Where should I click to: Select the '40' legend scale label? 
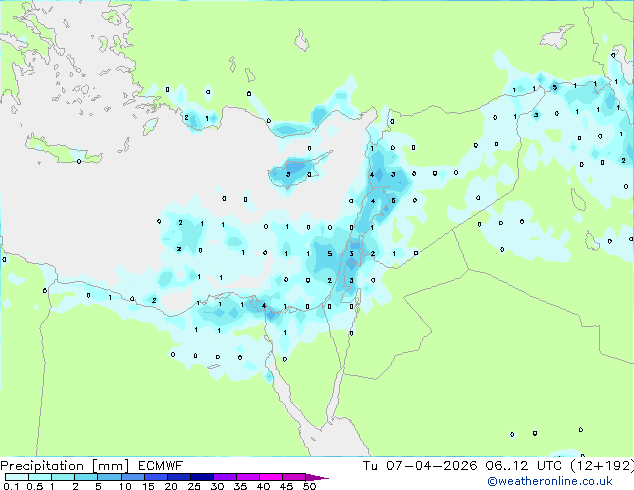coord(263,486)
